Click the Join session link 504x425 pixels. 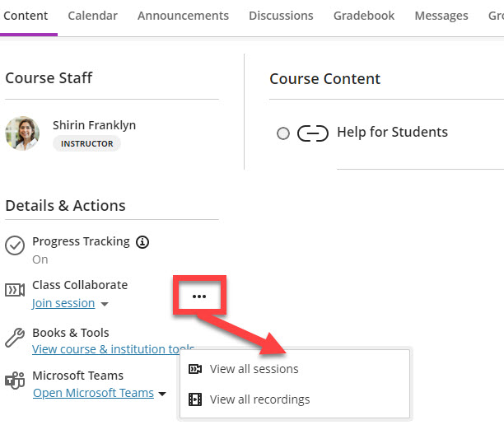click(63, 303)
